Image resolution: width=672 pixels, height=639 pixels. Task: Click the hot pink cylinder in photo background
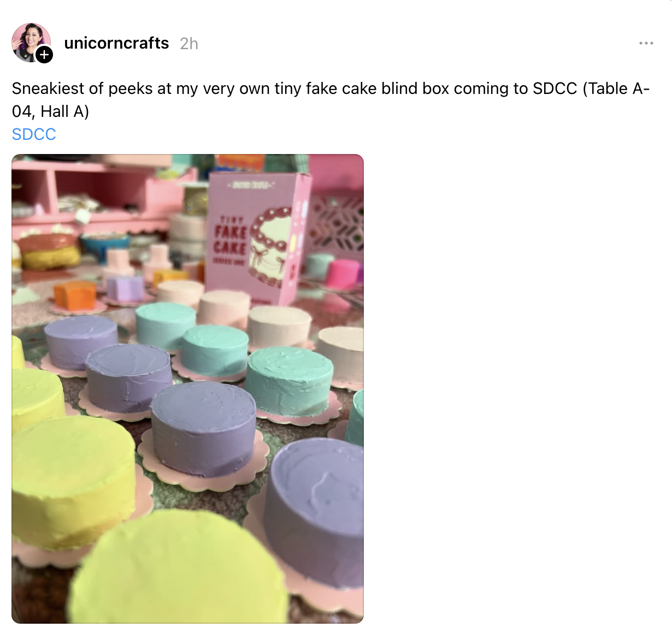343,274
